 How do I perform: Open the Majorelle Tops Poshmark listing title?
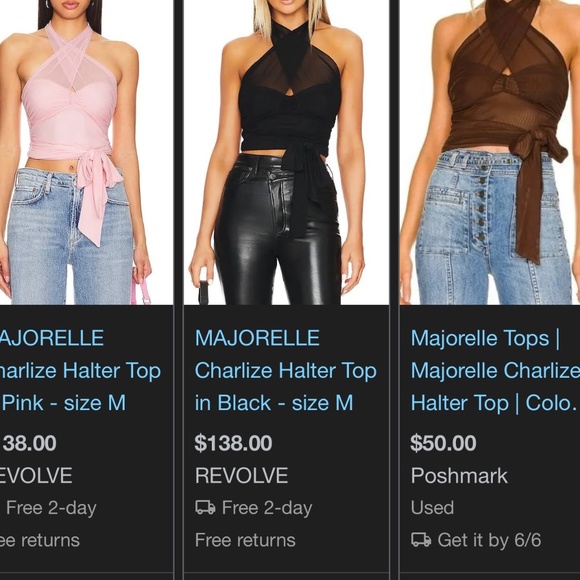(495, 370)
